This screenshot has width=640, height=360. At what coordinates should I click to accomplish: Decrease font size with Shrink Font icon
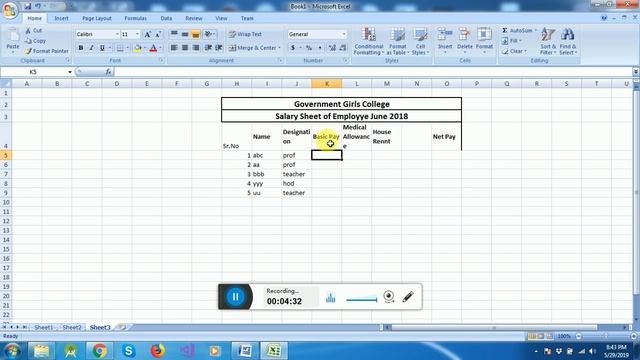[158, 34]
